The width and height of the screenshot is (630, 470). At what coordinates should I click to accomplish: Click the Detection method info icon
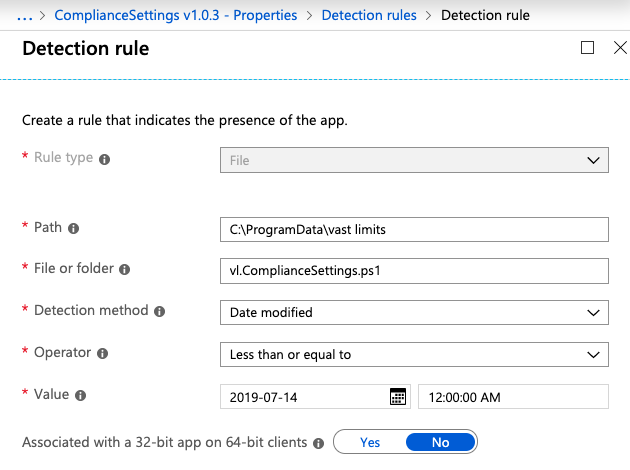(x=160, y=311)
